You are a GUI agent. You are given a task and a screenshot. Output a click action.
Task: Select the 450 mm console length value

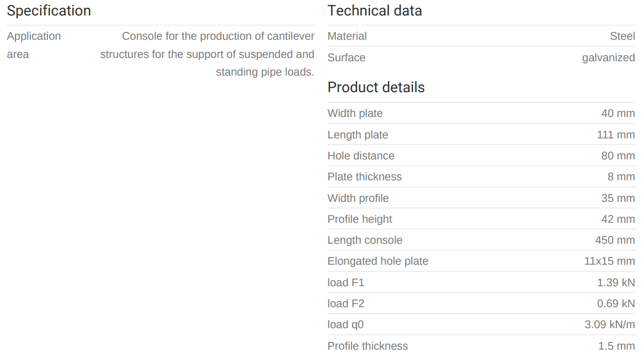615,240
